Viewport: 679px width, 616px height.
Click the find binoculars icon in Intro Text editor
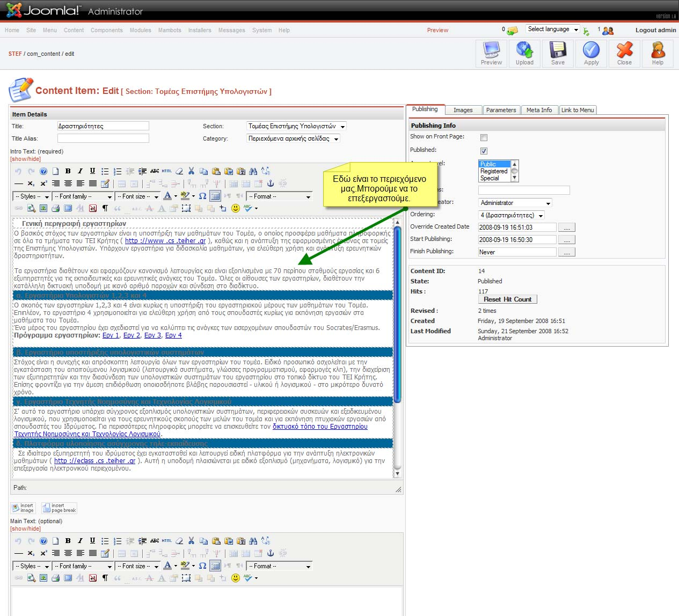click(253, 171)
